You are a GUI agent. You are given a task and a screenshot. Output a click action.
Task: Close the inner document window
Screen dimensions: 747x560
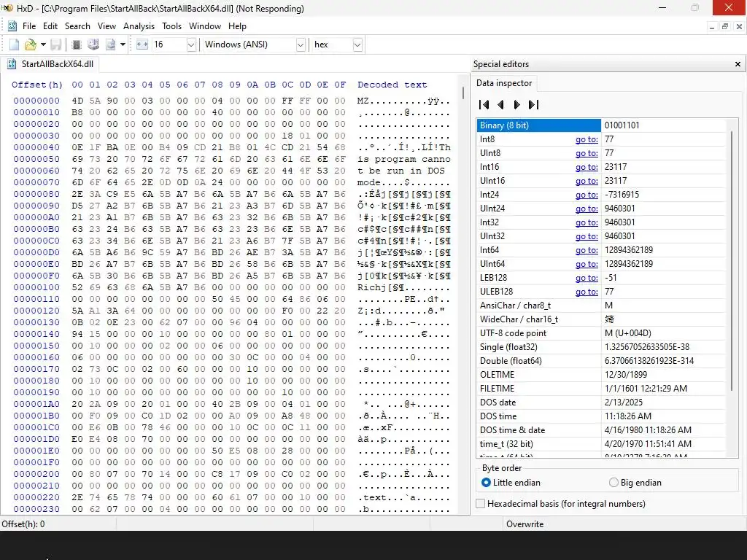tap(738, 27)
